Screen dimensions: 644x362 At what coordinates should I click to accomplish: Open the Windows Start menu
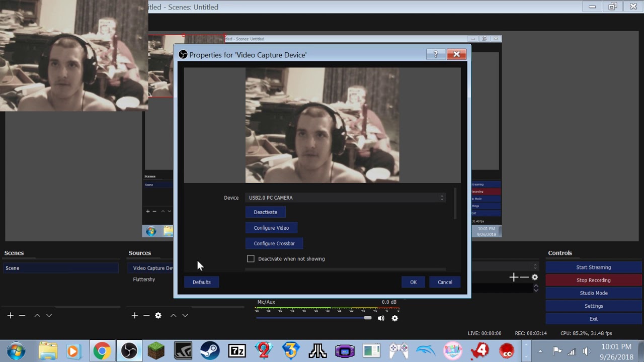pyautogui.click(x=16, y=350)
